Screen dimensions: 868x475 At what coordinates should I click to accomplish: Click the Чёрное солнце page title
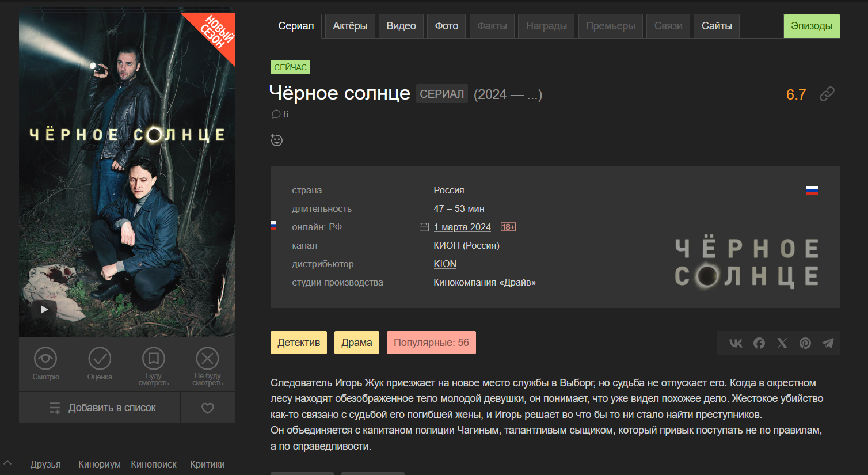(340, 93)
